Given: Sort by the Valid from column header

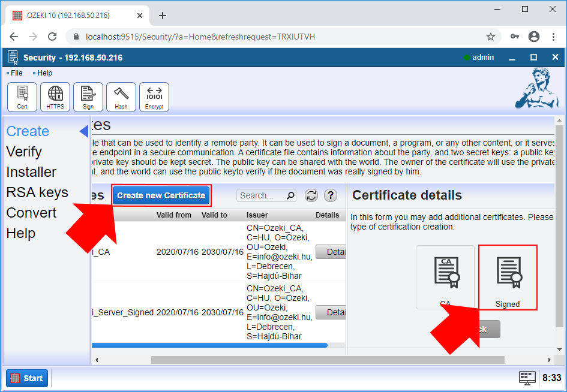Looking at the screenshot, I should 174,215.
